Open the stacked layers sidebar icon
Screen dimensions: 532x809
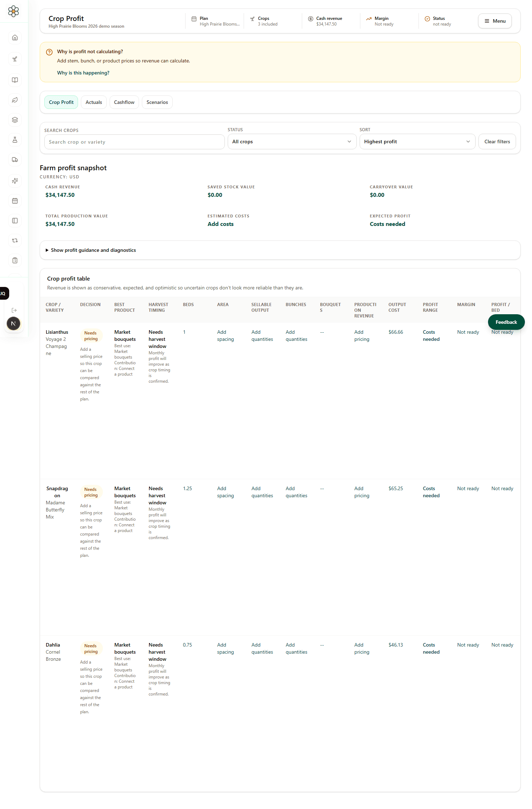pos(15,120)
